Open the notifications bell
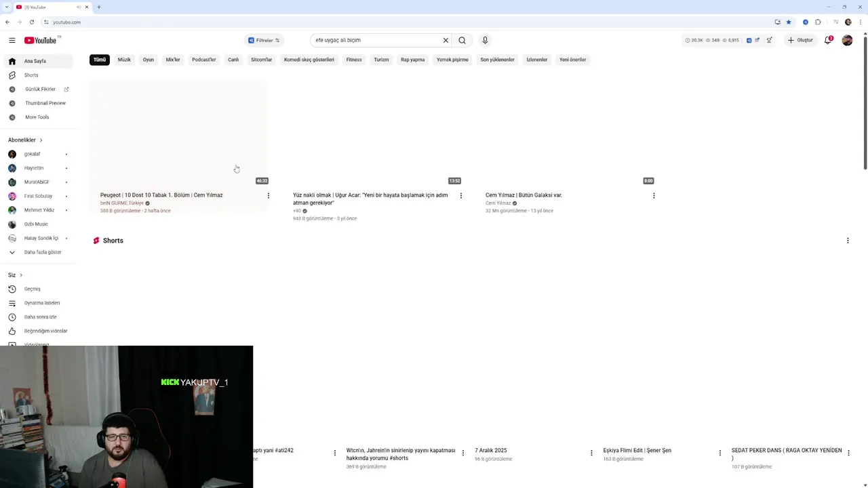The image size is (868, 488). click(828, 40)
